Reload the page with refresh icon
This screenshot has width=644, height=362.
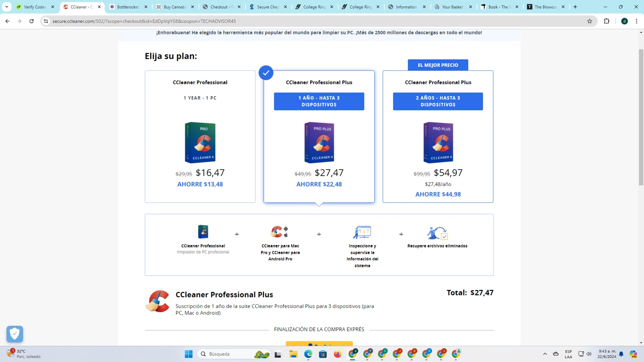(31, 21)
